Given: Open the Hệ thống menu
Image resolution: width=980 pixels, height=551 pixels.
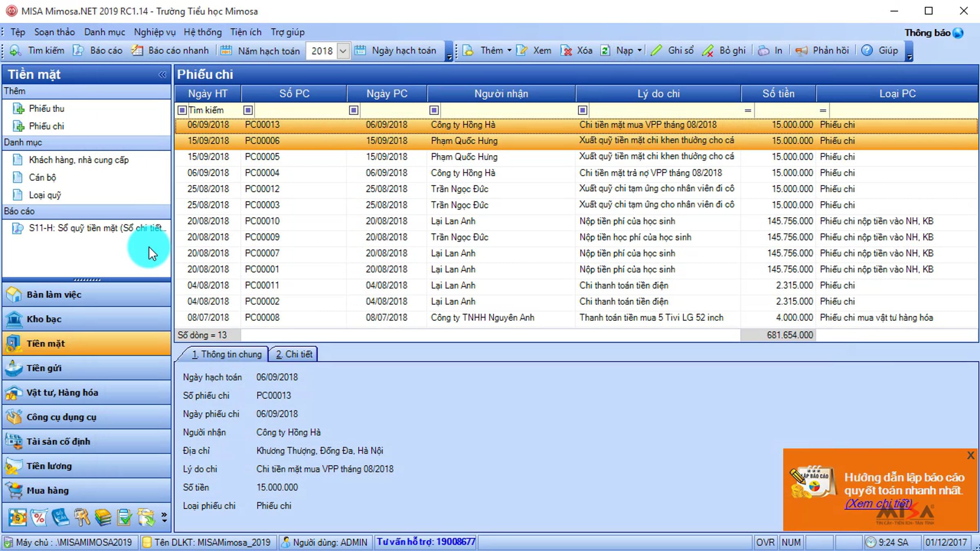Looking at the screenshot, I should point(203,32).
